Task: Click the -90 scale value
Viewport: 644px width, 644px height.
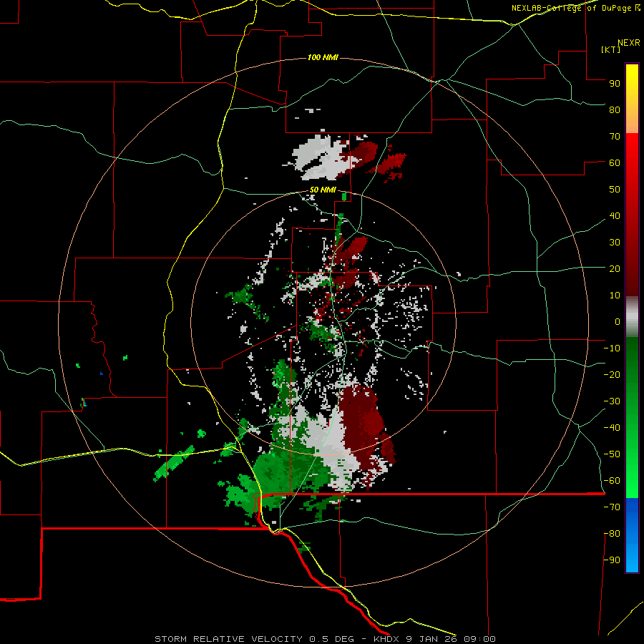Action: click(612, 560)
